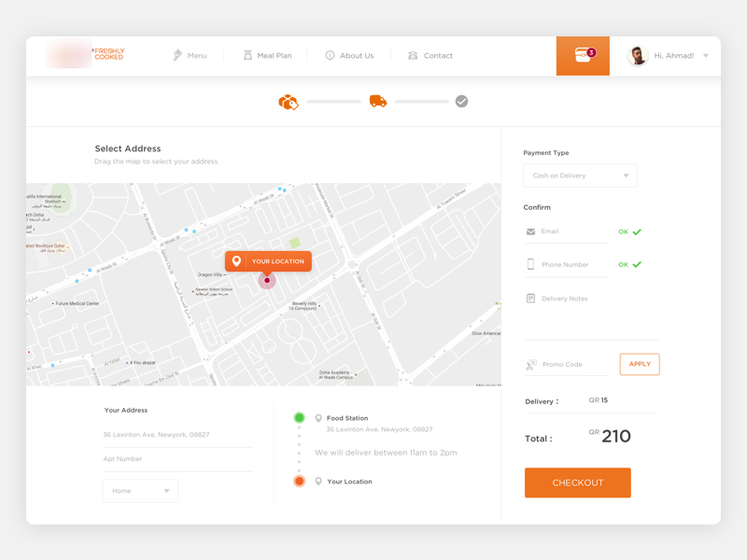The height and width of the screenshot is (560, 747).
Task: Go to the About Us page
Action: pos(348,56)
